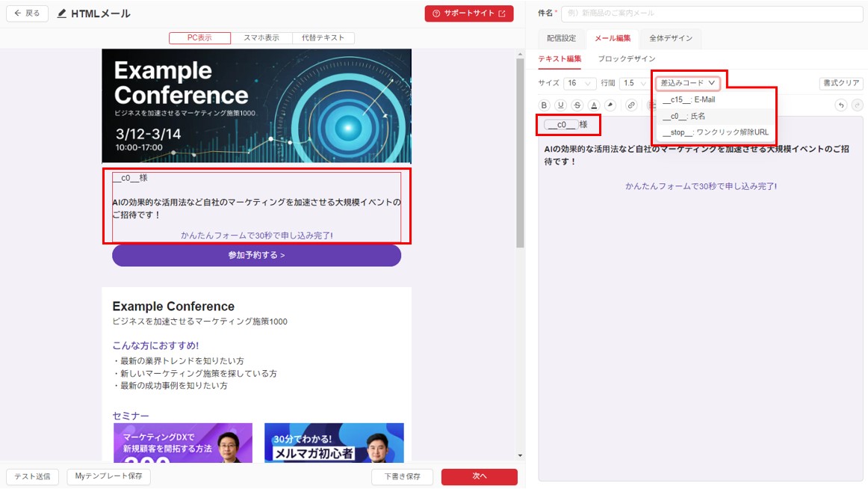868x489 pixels.
Task: Click the Example Conference heading in white section
Action: pos(173,307)
